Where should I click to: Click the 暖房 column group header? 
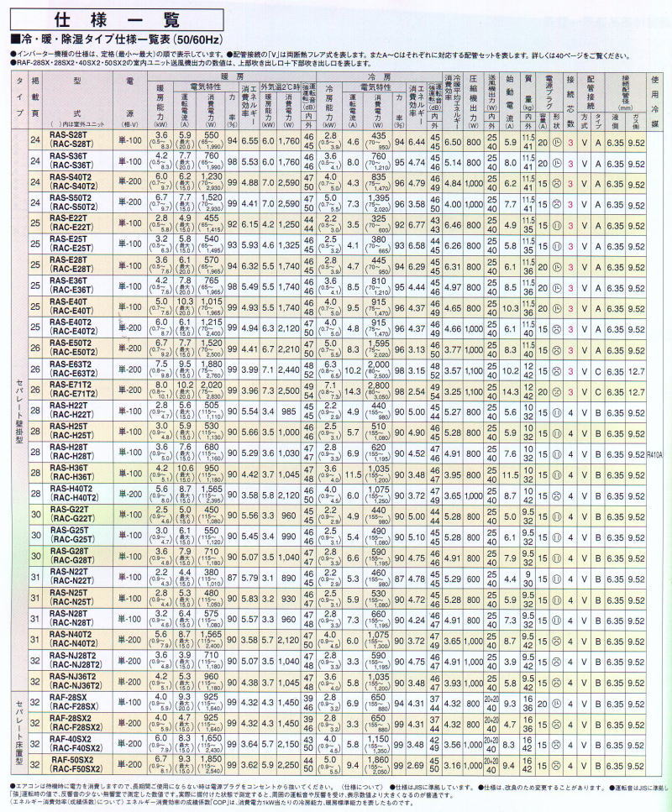point(232,76)
